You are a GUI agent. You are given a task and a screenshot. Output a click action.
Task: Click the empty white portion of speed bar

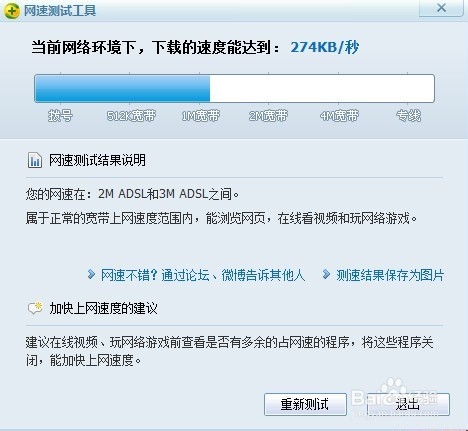click(x=322, y=88)
